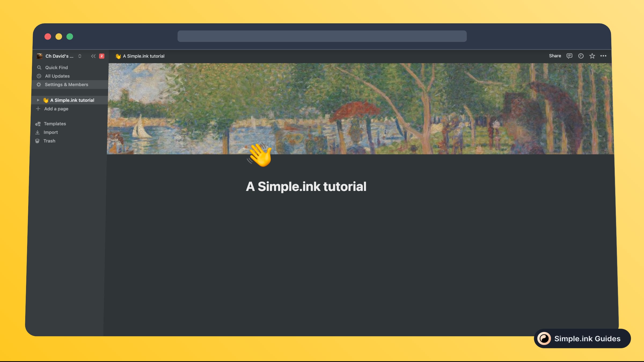Toggle favorite with star icon
644x362 pixels.
592,56
